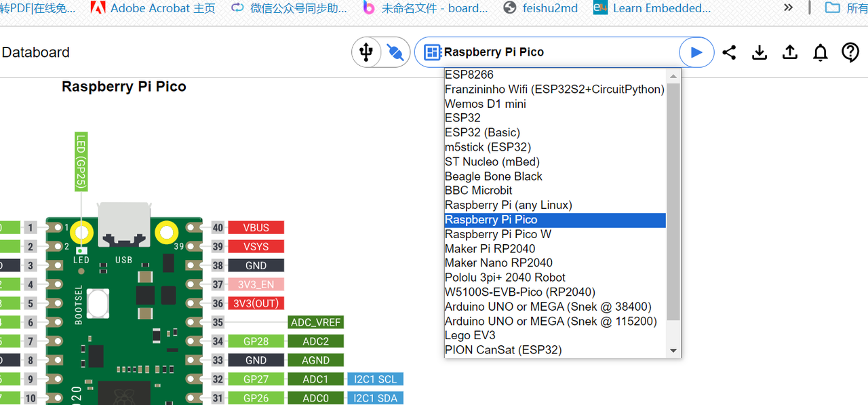Open the help question mark icon

point(850,52)
